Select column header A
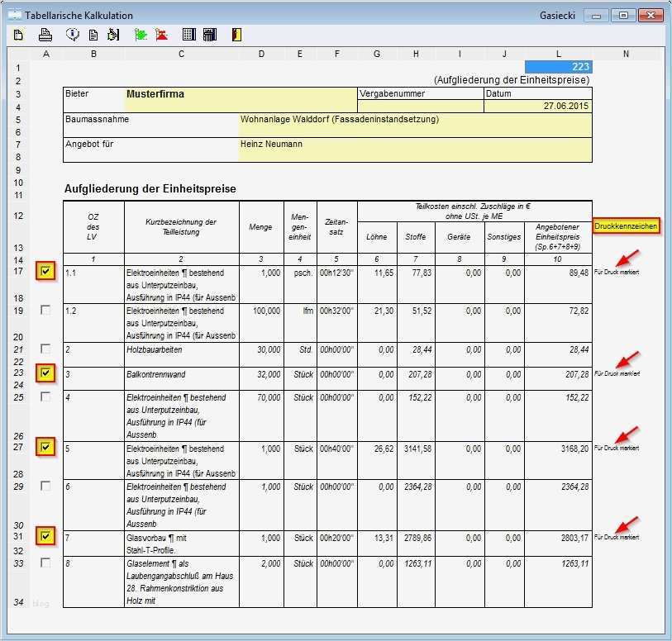The width and height of the screenshot is (672, 641). tap(46, 54)
